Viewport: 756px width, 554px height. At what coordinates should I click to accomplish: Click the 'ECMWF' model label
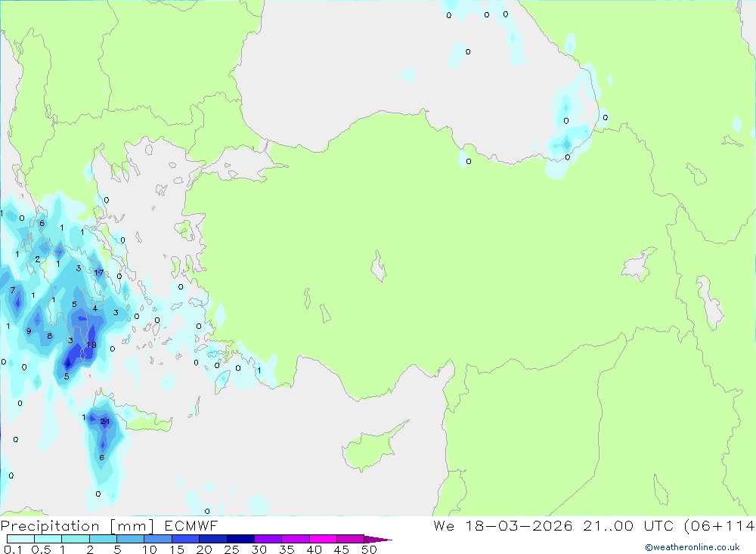191,525
